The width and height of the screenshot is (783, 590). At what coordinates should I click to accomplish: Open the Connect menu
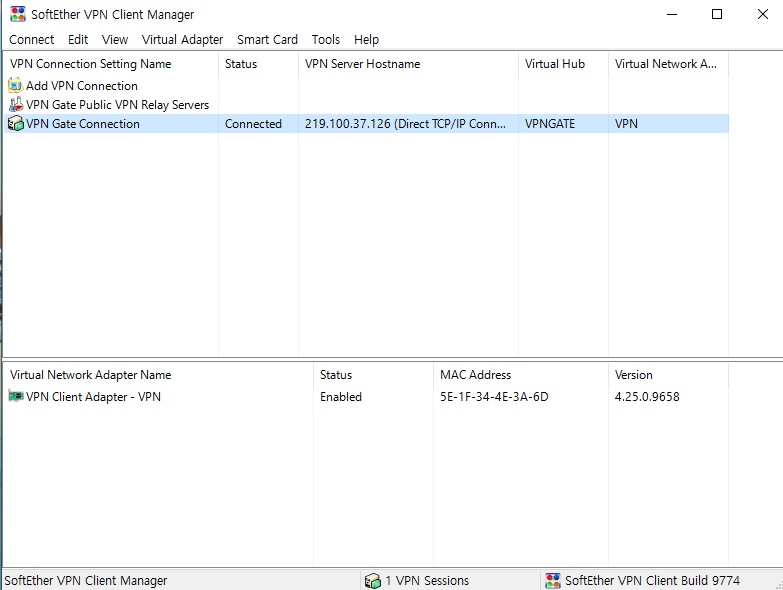point(31,39)
